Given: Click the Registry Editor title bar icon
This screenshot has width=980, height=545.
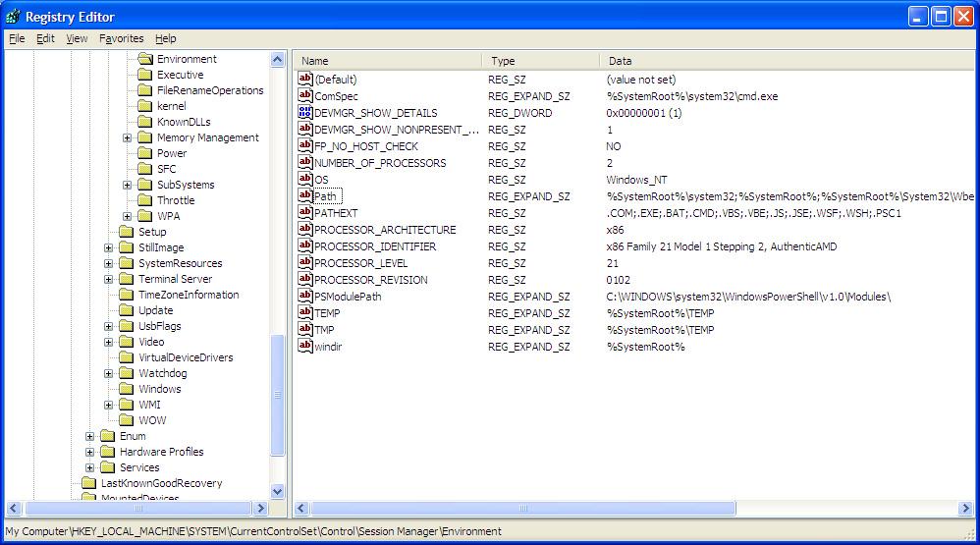Looking at the screenshot, I should click(13, 17).
